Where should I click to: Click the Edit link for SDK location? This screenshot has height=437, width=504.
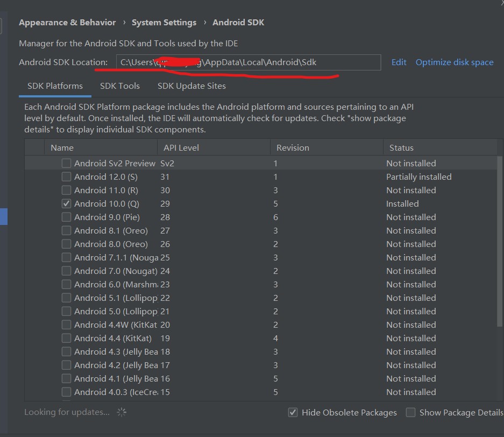(399, 62)
